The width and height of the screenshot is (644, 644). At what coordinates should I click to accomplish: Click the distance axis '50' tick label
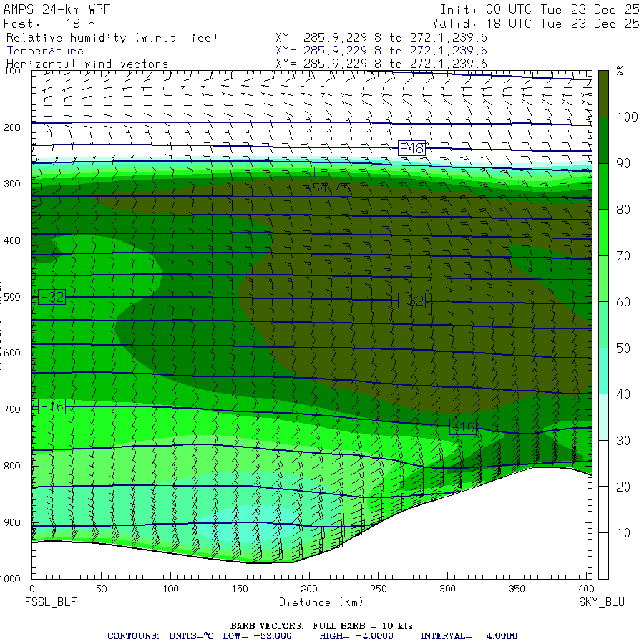click(102, 589)
